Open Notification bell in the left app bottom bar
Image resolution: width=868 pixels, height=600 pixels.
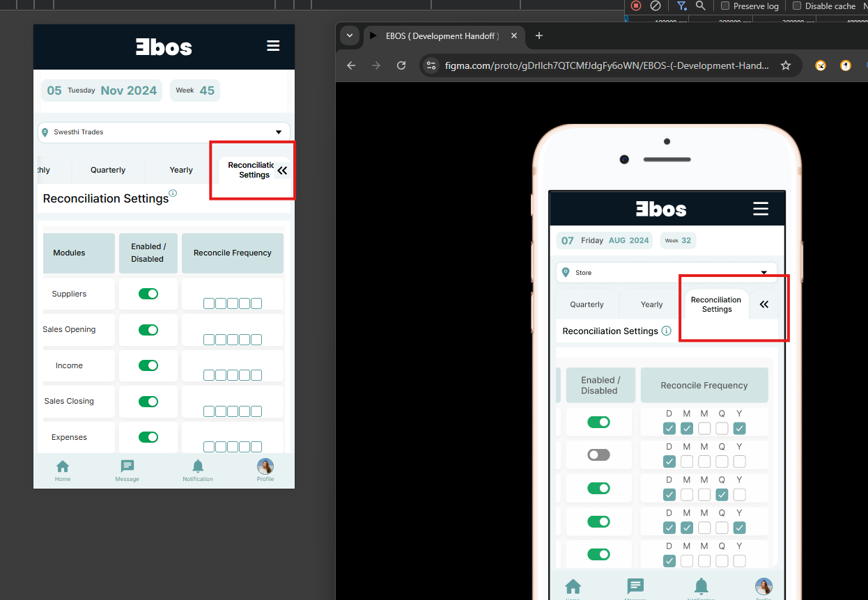click(198, 471)
